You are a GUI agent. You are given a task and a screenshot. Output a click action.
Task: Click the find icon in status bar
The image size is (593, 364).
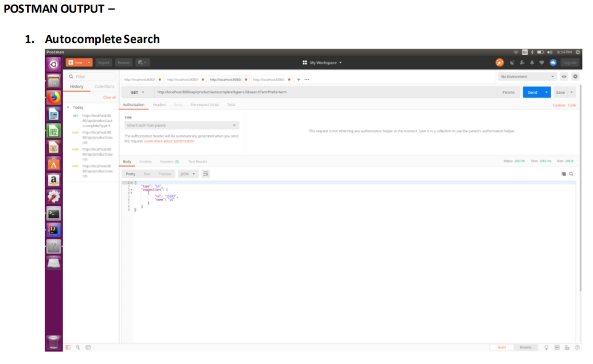78,347
